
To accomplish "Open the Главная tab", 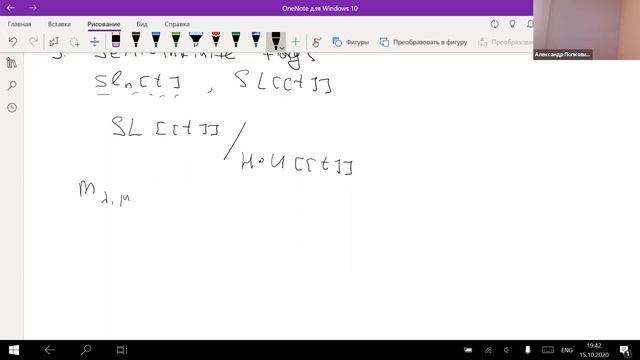I will pyautogui.click(x=20, y=24).
